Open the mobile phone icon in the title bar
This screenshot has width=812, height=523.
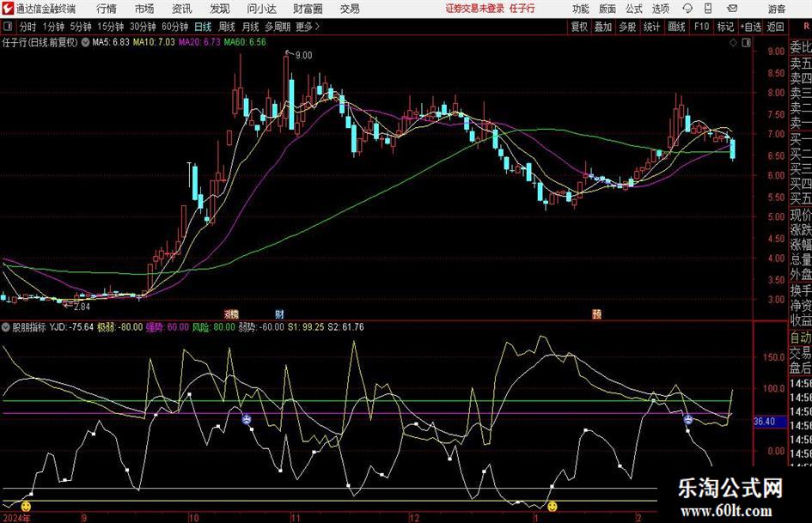708,9
